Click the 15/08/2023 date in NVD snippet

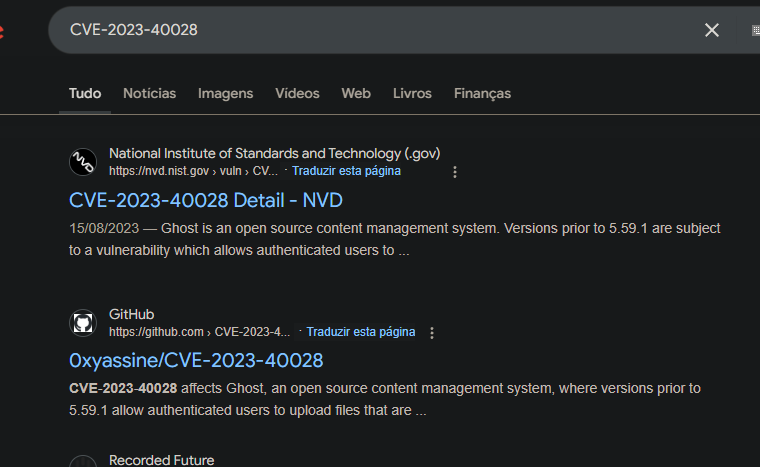tap(104, 228)
